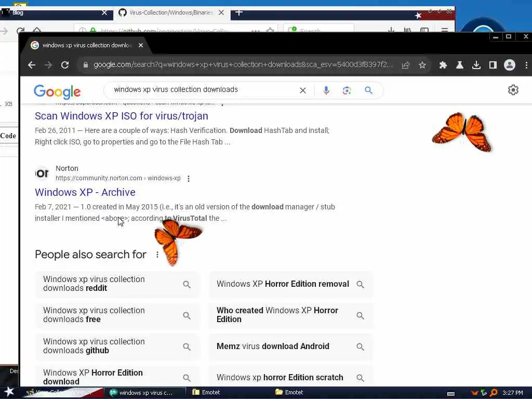Viewport: 532px width, 399px height.
Task: Open the Chrome extensions puzzle icon
Action: point(443,65)
